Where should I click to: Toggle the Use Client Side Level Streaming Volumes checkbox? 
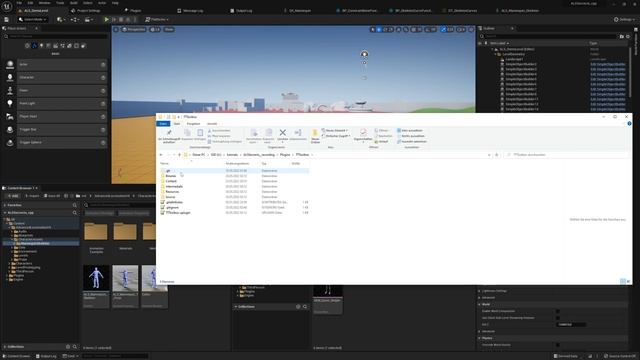pyautogui.click(x=558, y=318)
